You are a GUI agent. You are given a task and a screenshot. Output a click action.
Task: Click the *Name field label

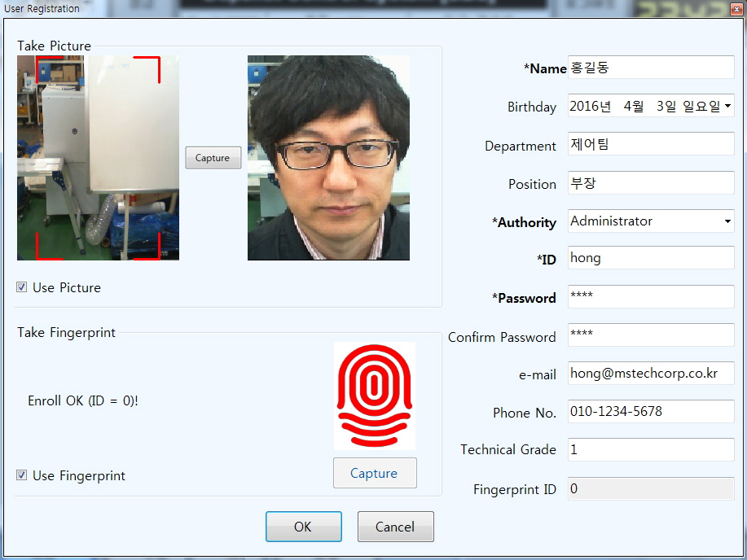(545, 68)
